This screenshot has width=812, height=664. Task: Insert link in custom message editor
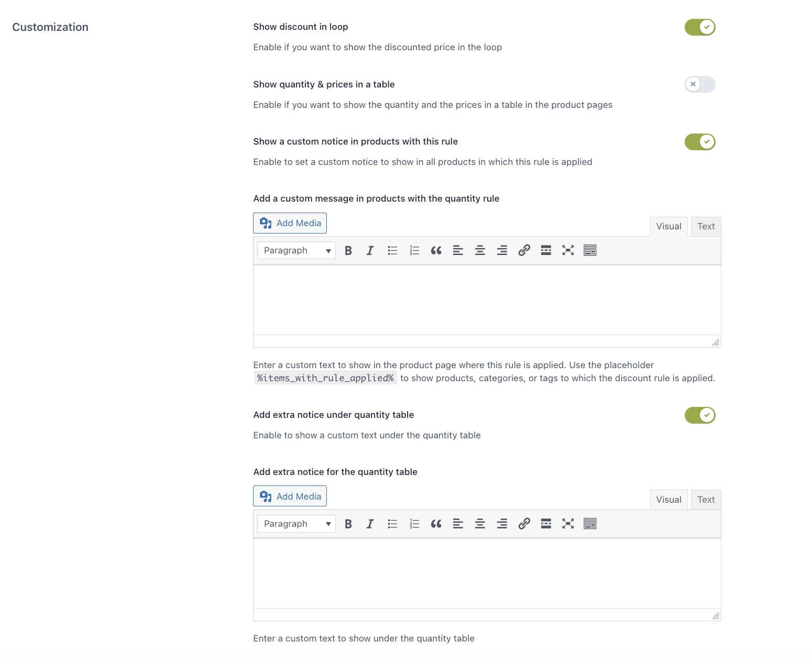pyautogui.click(x=524, y=251)
